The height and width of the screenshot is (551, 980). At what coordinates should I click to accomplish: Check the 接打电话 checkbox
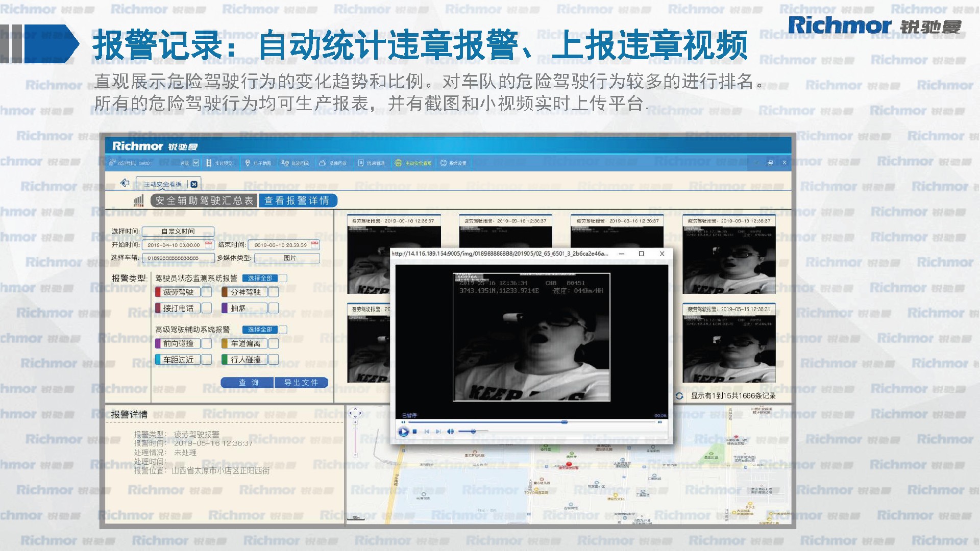[207, 308]
